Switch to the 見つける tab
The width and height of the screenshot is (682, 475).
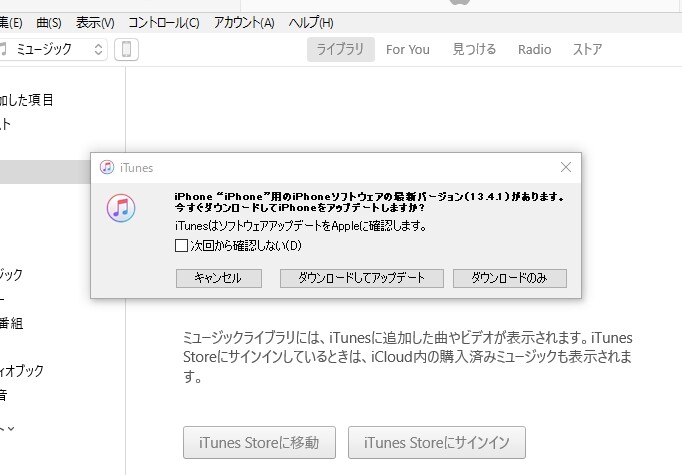pyautogui.click(x=474, y=49)
